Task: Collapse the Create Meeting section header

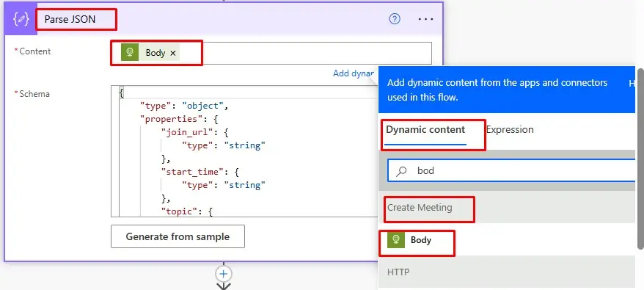Action: [506, 207]
